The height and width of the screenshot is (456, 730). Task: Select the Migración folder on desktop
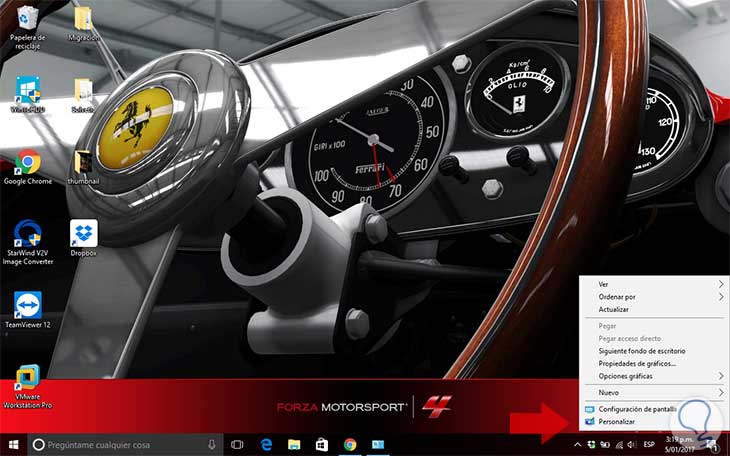[x=83, y=24]
